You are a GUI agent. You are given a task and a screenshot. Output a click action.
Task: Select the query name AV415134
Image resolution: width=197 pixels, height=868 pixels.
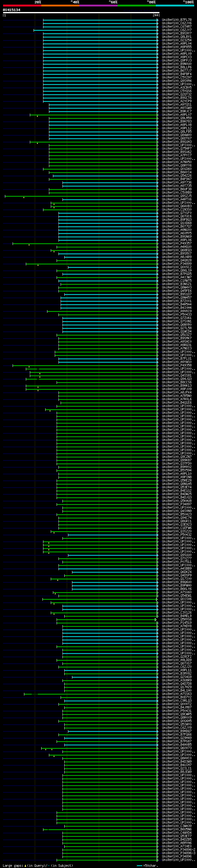11,10
